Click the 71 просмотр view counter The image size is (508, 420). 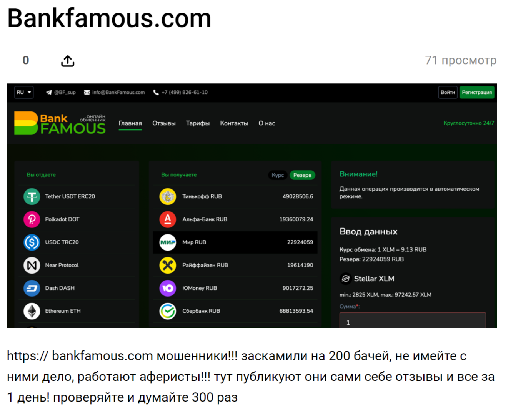click(461, 60)
